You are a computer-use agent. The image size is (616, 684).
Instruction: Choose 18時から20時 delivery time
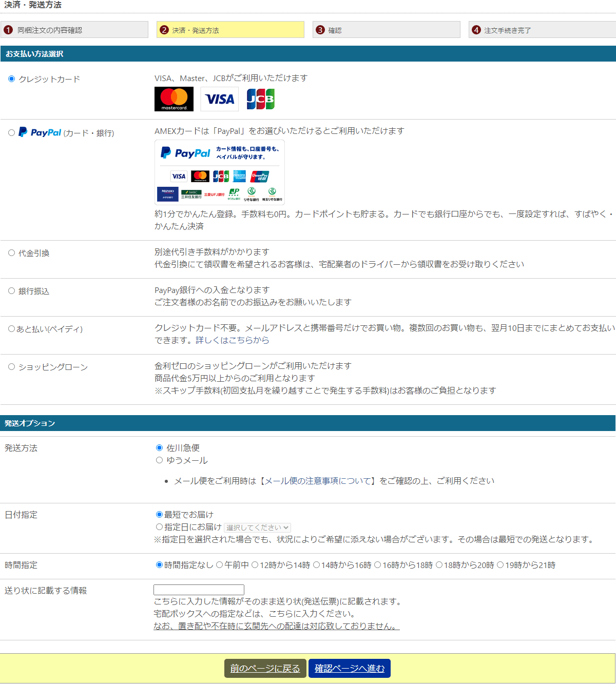[x=439, y=565]
